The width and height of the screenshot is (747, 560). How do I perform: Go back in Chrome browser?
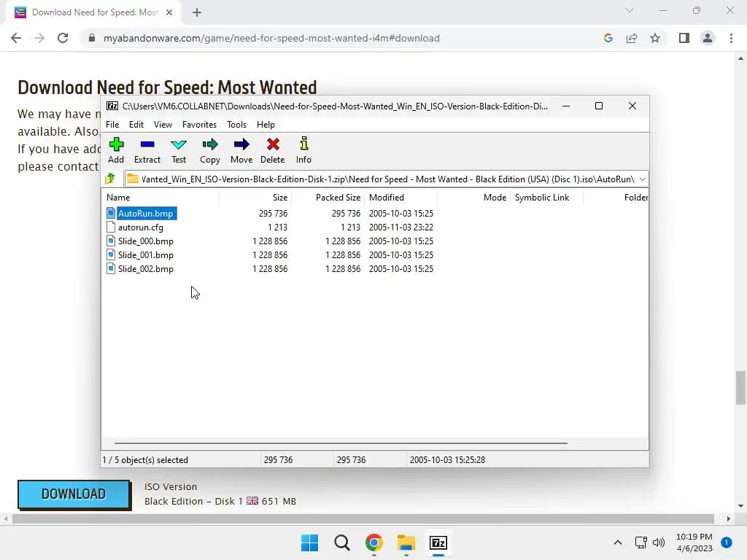coord(16,38)
